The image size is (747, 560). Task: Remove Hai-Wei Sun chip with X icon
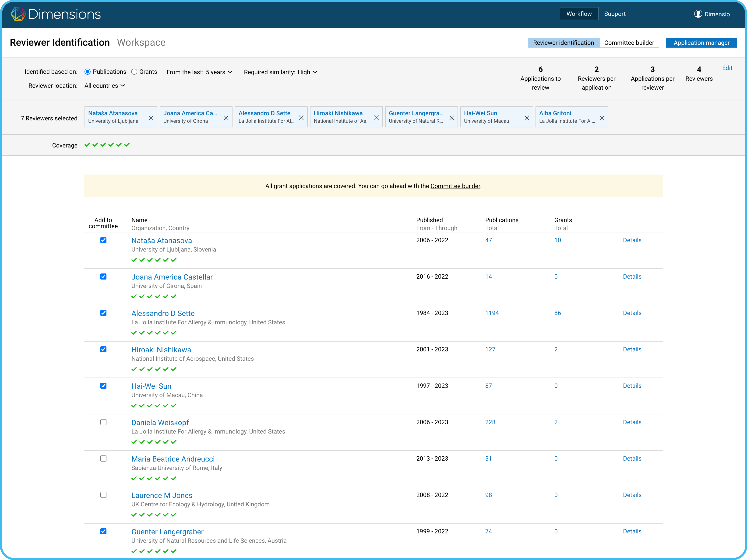pos(527,118)
